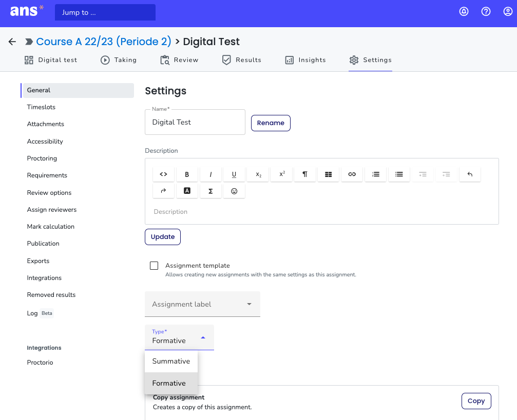Open Proctorio integration
The height and width of the screenshot is (420, 517).
pos(40,363)
